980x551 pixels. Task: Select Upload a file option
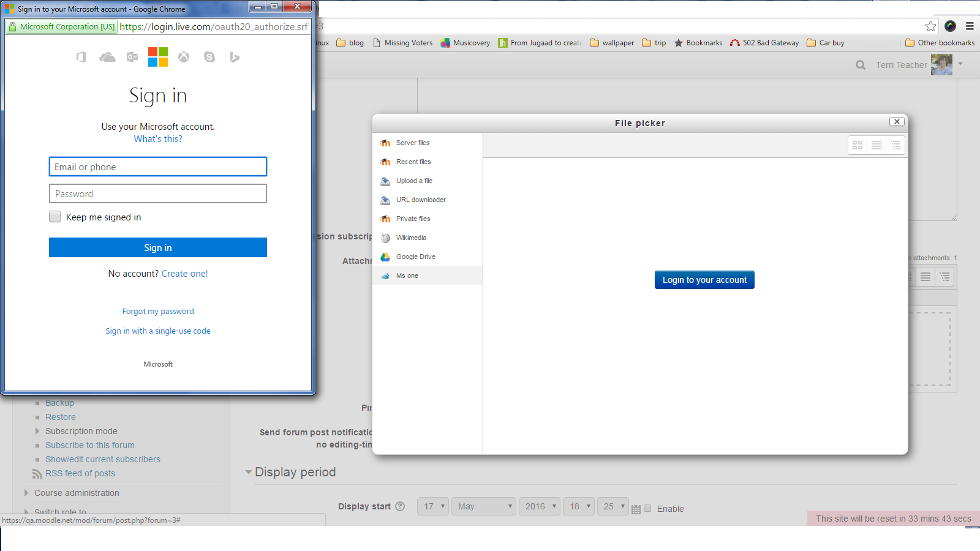[428, 181]
